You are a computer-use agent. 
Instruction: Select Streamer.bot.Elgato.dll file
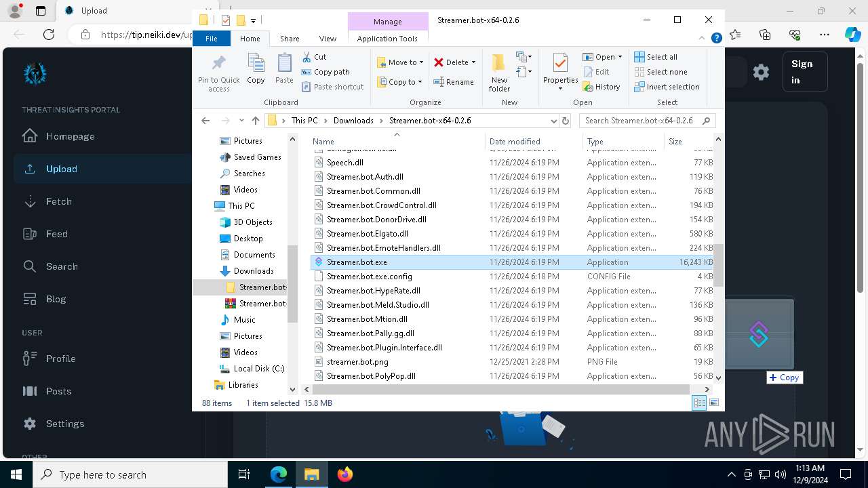click(x=513, y=234)
